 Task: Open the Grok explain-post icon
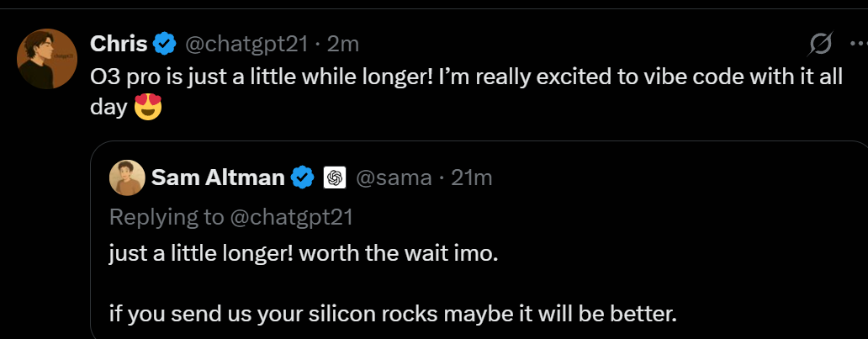821,44
